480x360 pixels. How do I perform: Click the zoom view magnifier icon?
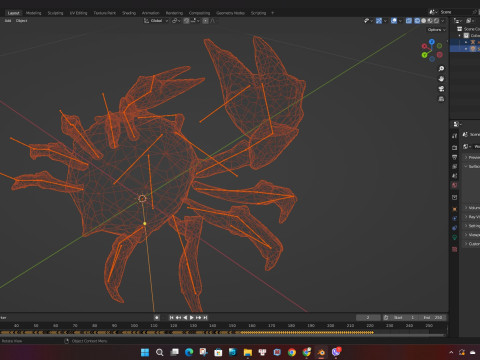click(441, 68)
